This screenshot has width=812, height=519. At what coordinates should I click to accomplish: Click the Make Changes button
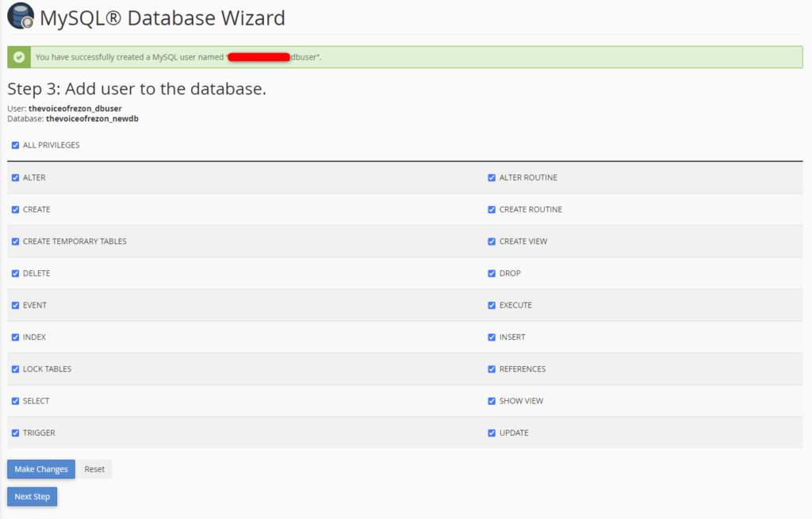pos(40,468)
